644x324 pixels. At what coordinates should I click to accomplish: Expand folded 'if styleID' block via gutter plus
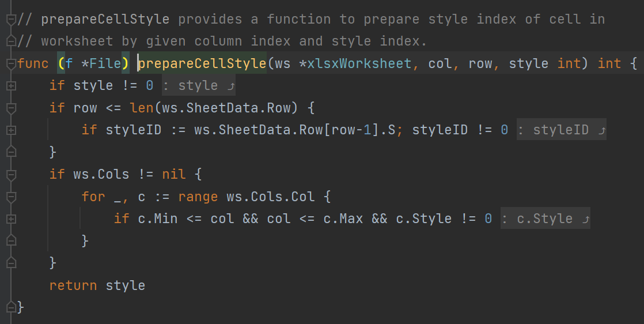10,130
